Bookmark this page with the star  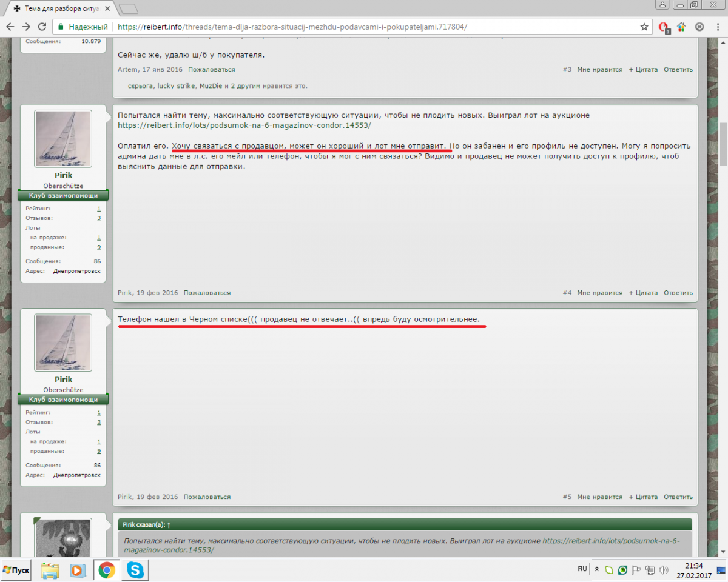[644, 27]
